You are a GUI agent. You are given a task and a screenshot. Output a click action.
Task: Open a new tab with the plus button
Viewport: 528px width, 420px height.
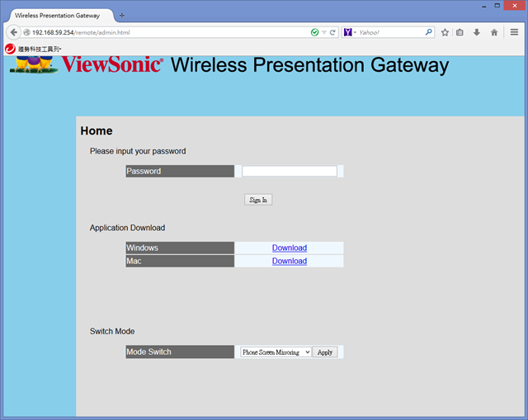(122, 16)
